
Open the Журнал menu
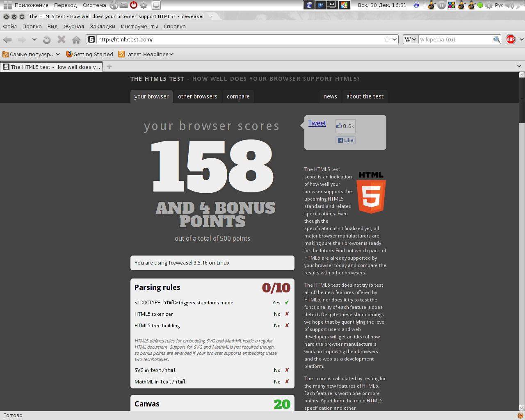[x=73, y=26]
